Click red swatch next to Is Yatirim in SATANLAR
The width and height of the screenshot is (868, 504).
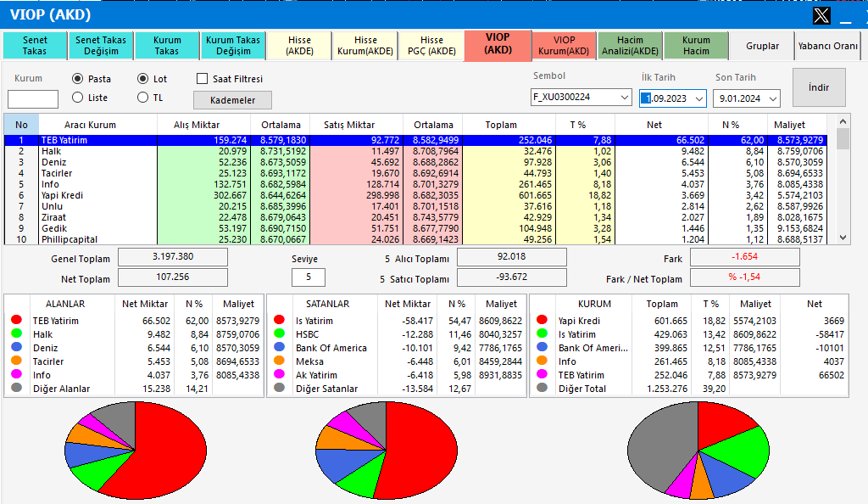[x=280, y=320]
